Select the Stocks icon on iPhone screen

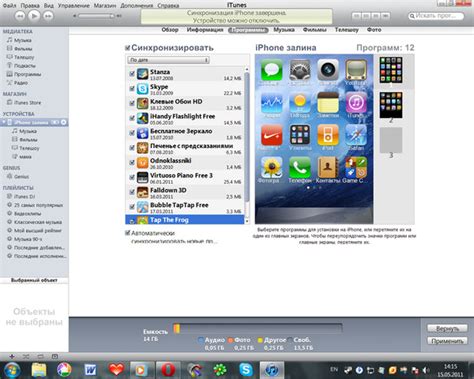click(272, 103)
